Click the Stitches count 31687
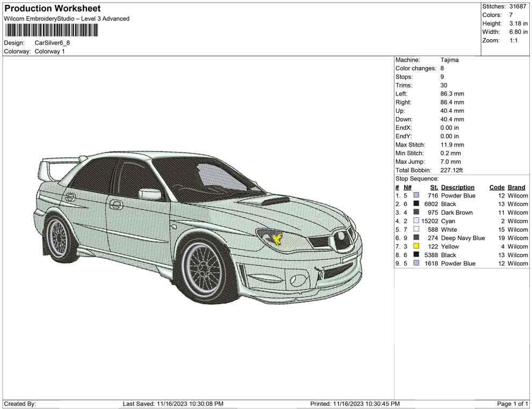Viewport: 532px width, 409px height. [518, 6]
